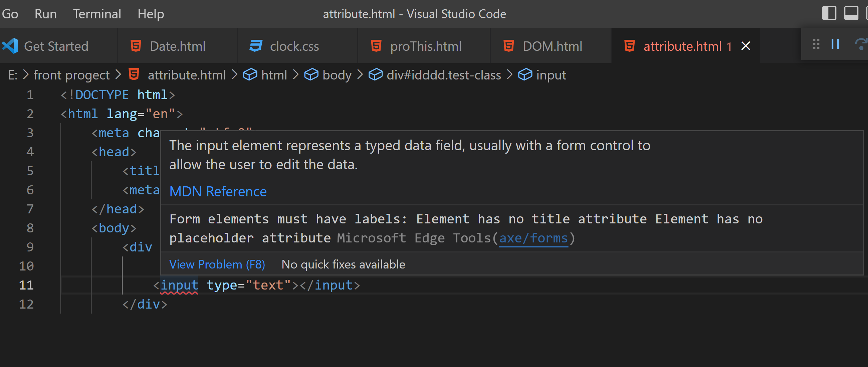Image resolution: width=868 pixels, height=367 pixels.
Task: Click the "text" attribute value on line 11
Action: [x=268, y=285]
